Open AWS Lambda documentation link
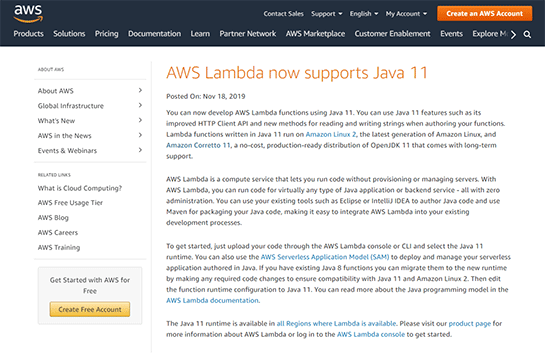The width and height of the screenshot is (545, 362). 212,300
